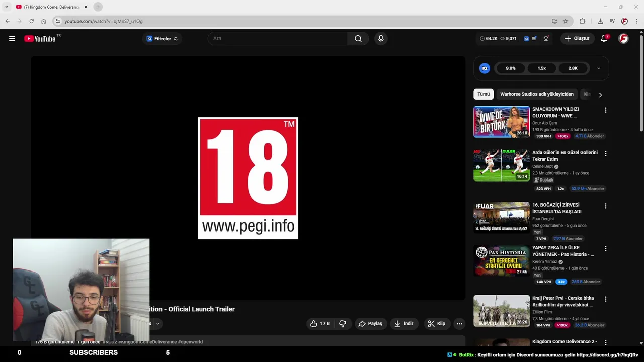
Task: Open options menu for Boğaziçi Zirvesi video
Action: 605,206
